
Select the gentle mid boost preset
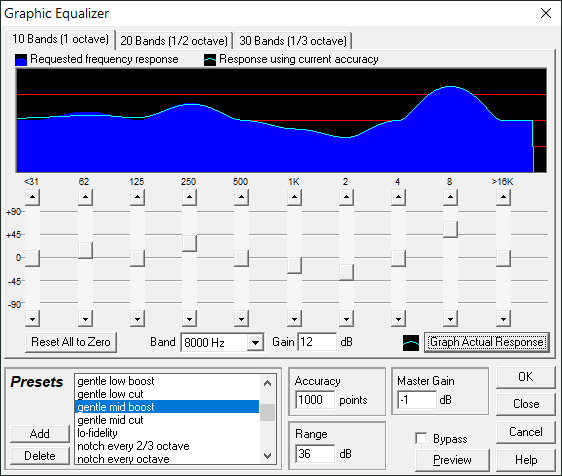tap(167, 407)
